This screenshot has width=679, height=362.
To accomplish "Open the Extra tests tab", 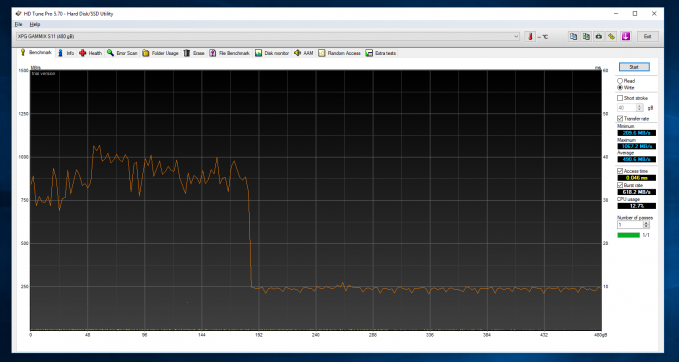I will click(x=381, y=53).
